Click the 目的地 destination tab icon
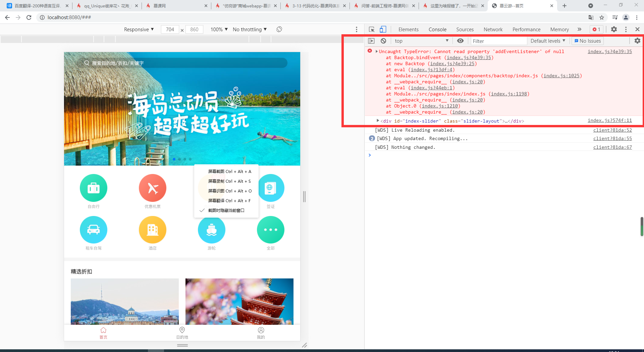Viewport: 644px width, 352px height. (182, 330)
